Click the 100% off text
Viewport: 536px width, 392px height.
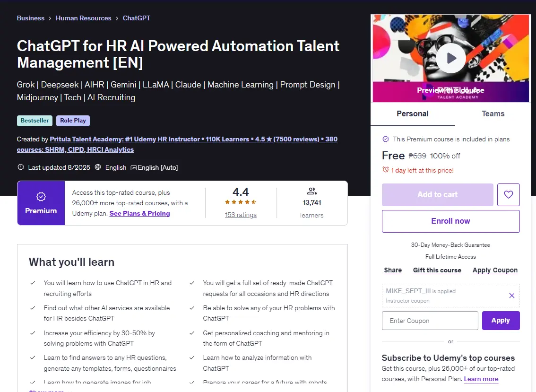click(445, 156)
